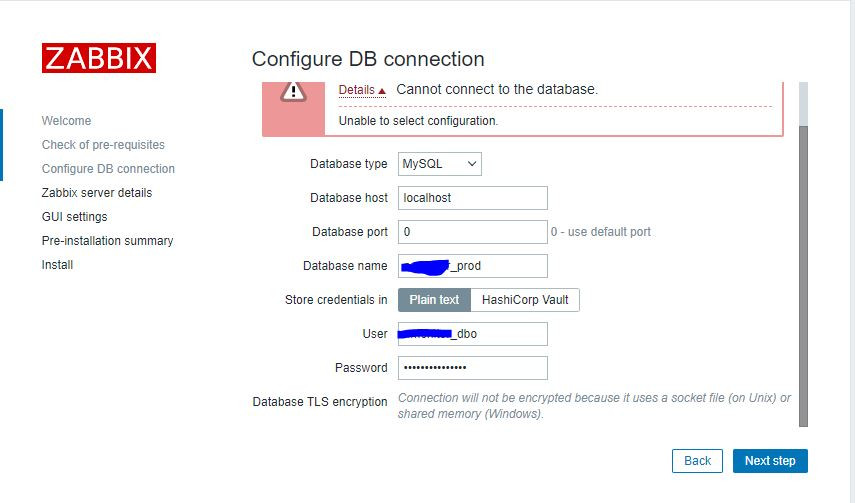Select HashiCorp Vault credentials storage
Viewport: 855px width, 503px height.
(x=525, y=300)
